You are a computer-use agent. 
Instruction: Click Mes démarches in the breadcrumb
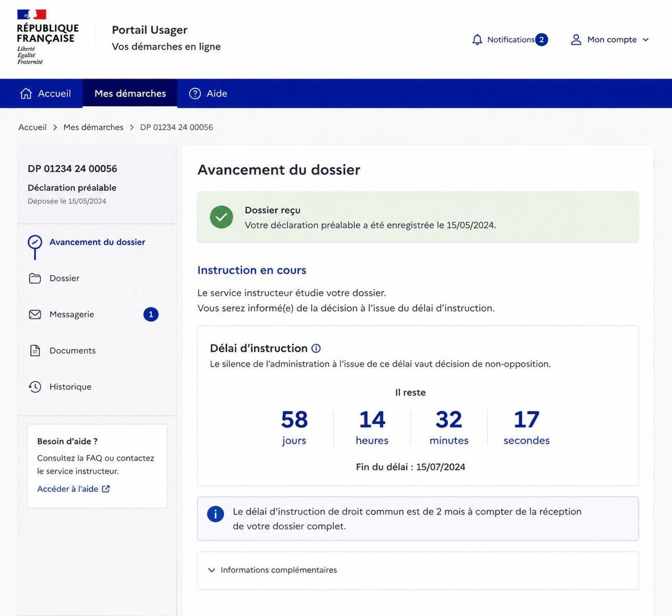[x=93, y=127]
